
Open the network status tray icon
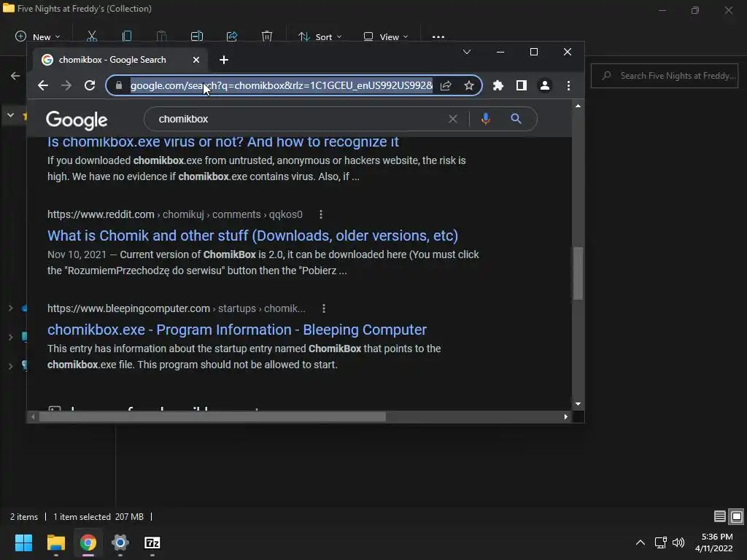click(660, 542)
